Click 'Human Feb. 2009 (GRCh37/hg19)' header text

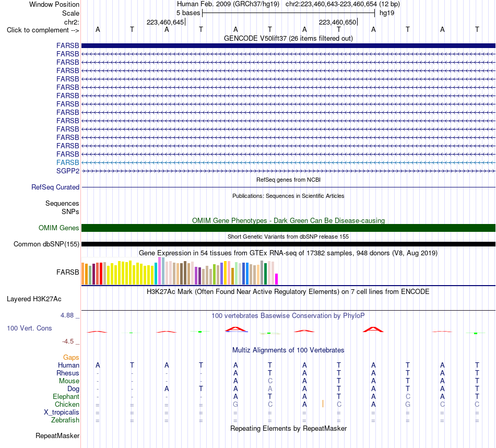228,4
